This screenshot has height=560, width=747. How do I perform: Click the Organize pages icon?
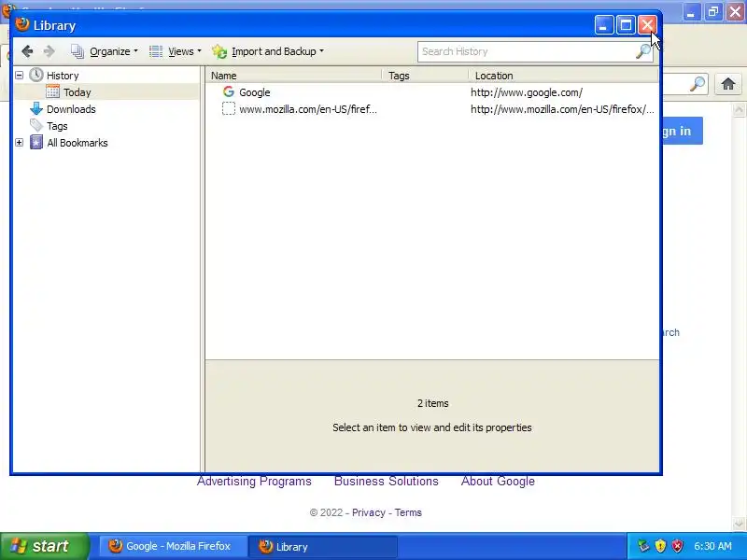coord(78,51)
